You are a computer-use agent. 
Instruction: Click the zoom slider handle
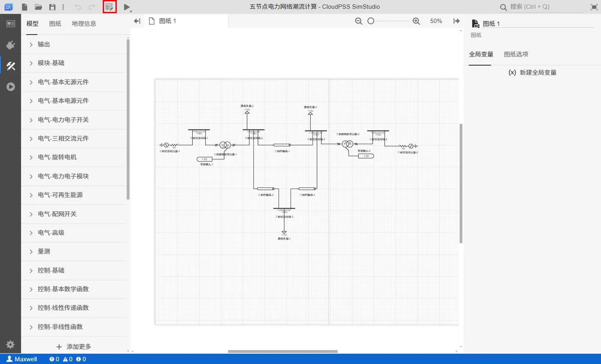click(371, 21)
